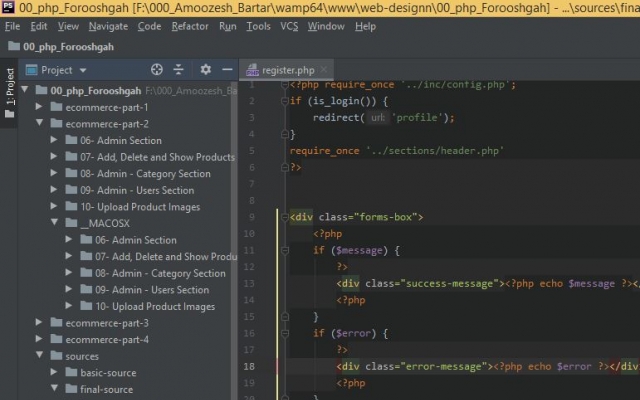Hide the Project panel with the minus icon
This screenshot has height=400, width=640.
coord(227,70)
